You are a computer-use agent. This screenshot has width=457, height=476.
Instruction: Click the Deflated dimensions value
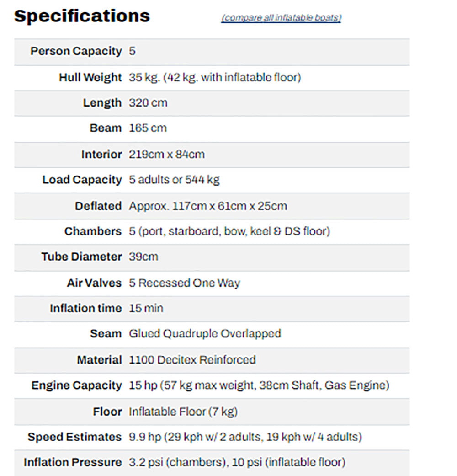[x=208, y=206]
